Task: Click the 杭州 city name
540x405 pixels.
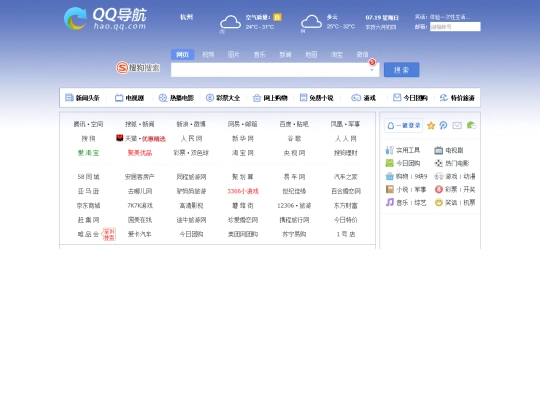Action: pos(186,17)
